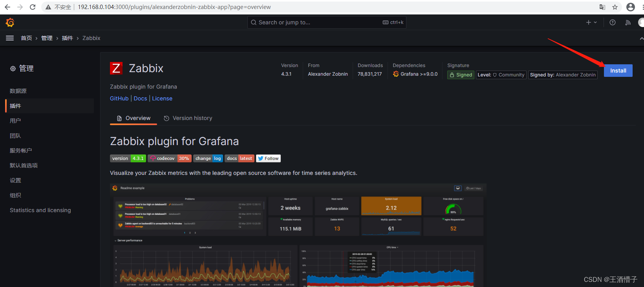644x287 pixels.
Task: Open the hamburger navigation menu
Action: pyautogui.click(x=10, y=38)
